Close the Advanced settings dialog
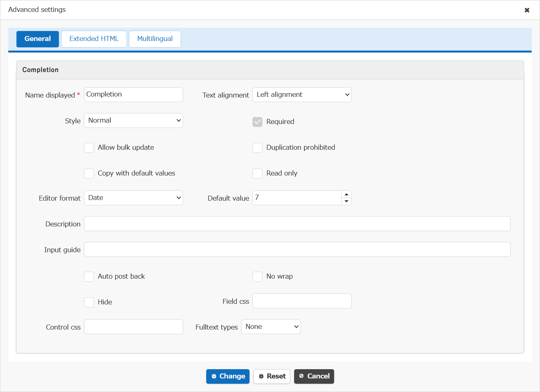Viewport: 540px width, 392px height. 527,10
